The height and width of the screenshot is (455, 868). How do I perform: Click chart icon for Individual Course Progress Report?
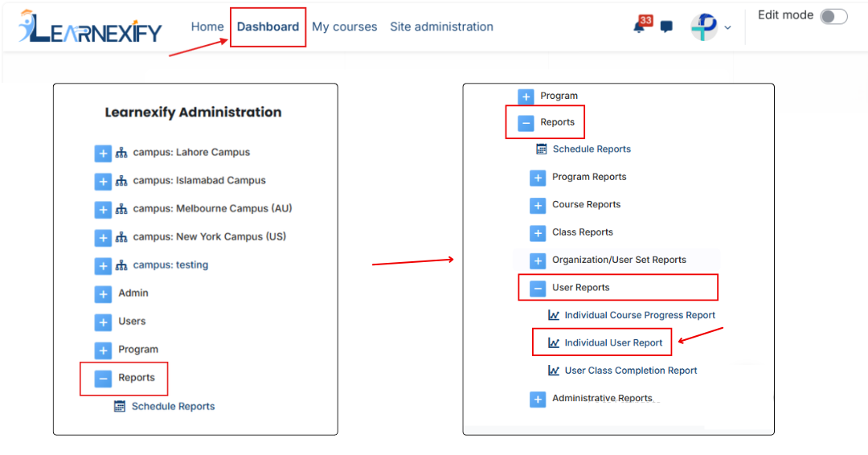pos(554,315)
